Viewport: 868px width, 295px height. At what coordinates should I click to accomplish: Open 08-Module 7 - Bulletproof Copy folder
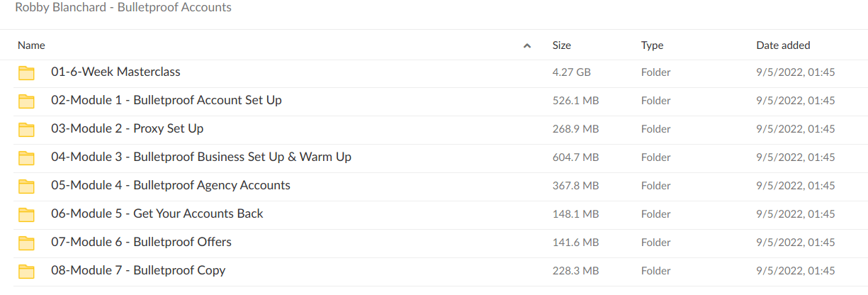click(x=138, y=270)
